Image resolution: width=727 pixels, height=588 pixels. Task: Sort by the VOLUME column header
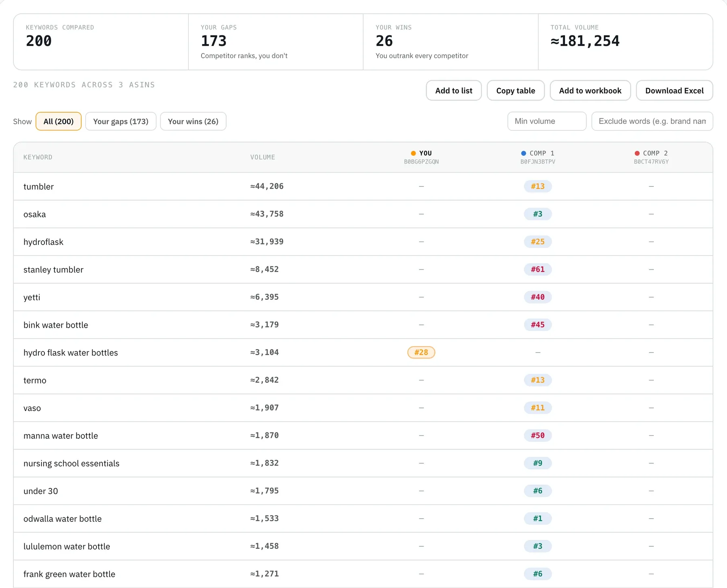[263, 157]
